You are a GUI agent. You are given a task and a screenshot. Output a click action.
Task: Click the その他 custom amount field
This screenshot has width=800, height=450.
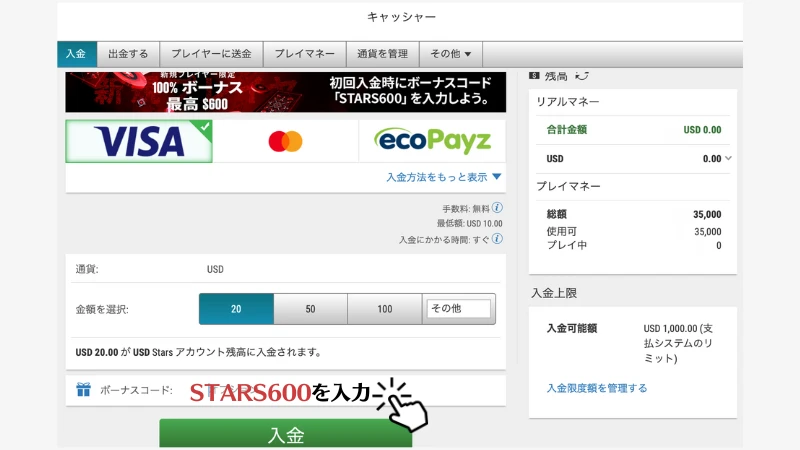(459, 309)
